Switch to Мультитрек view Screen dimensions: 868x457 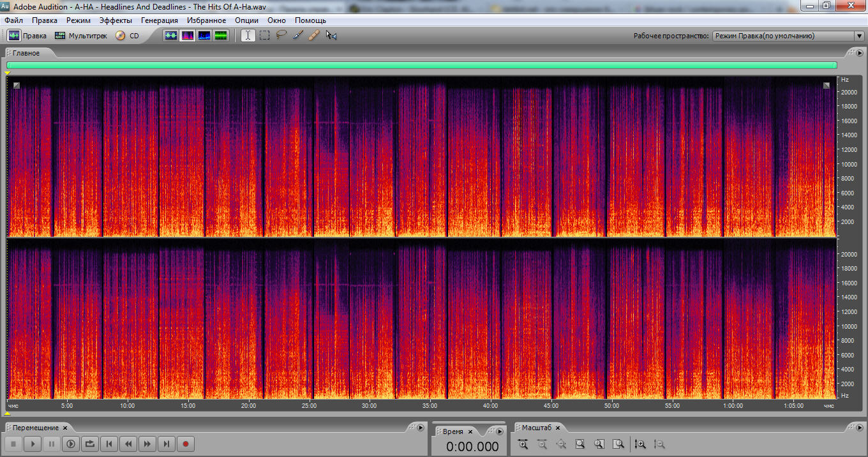pyautogui.click(x=81, y=36)
